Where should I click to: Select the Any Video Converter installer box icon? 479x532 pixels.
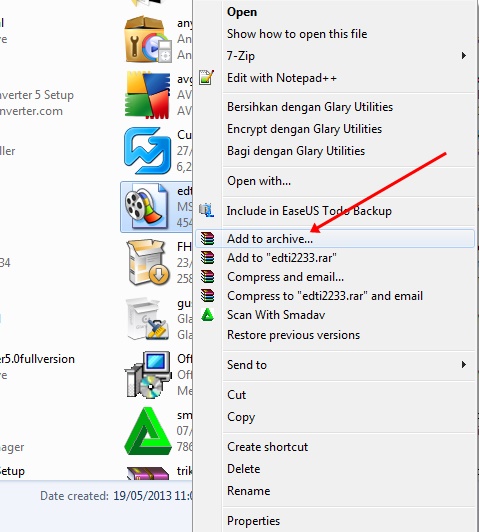(x=148, y=39)
